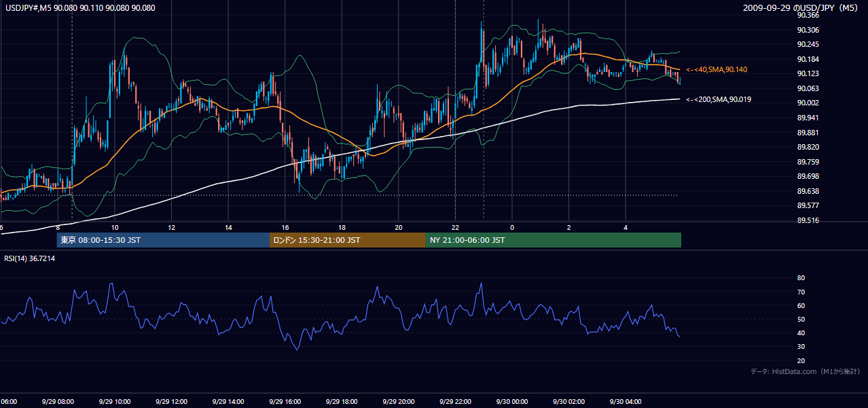Image resolution: width=868 pixels, height=408 pixels.
Task: Click price level 89.881 on the axis
Action: click(808, 133)
